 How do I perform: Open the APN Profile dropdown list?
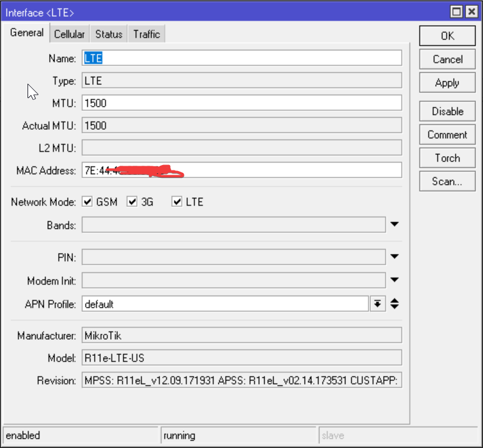tap(377, 304)
